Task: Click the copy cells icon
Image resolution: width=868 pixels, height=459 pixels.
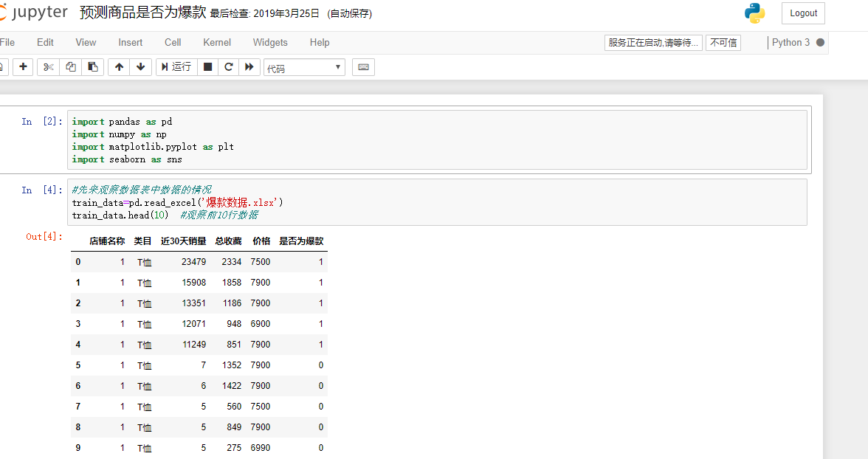Action: coord(69,66)
